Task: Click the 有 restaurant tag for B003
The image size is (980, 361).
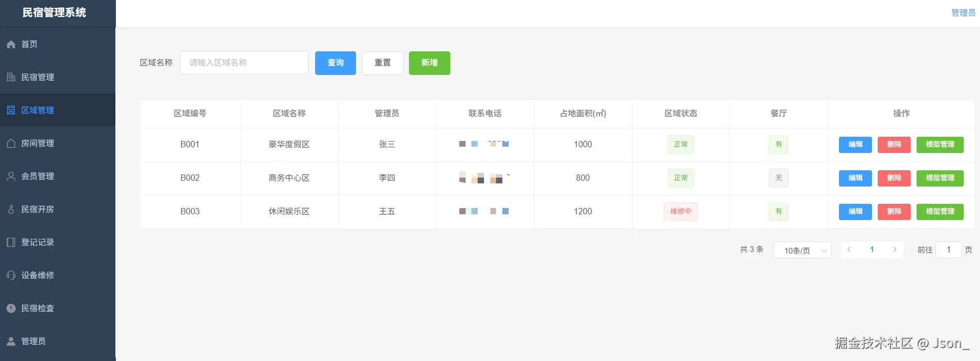Action: (779, 212)
